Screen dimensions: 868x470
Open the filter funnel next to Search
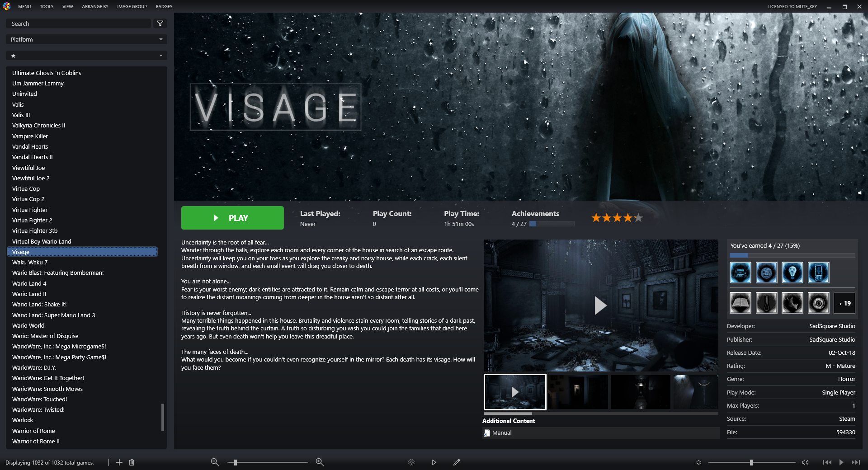pos(160,23)
